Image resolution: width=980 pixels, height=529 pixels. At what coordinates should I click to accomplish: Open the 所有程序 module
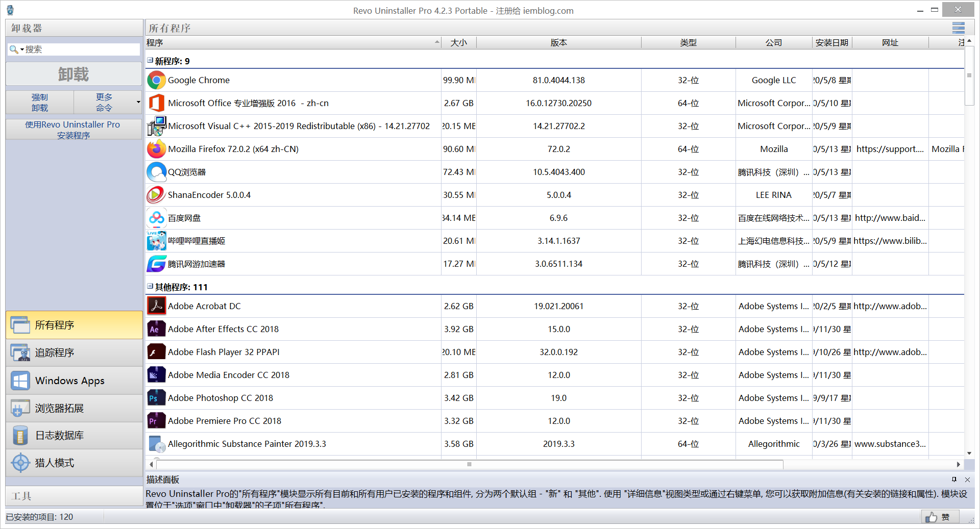(x=74, y=325)
